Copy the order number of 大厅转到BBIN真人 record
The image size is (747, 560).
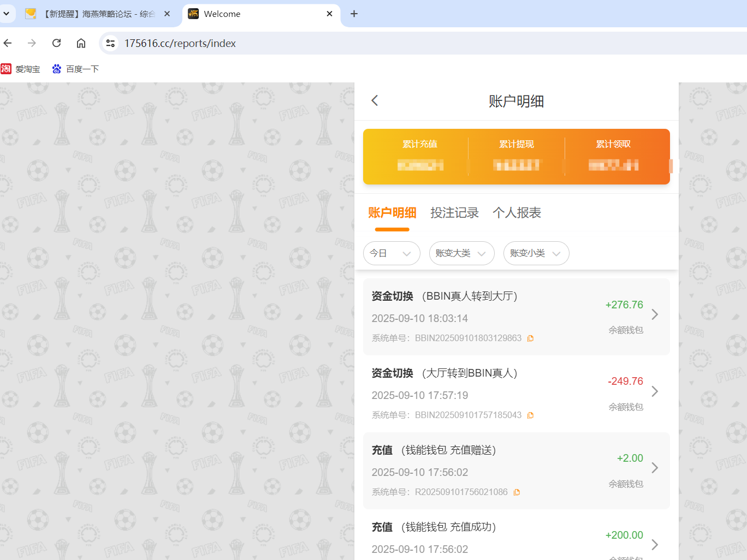coord(529,415)
